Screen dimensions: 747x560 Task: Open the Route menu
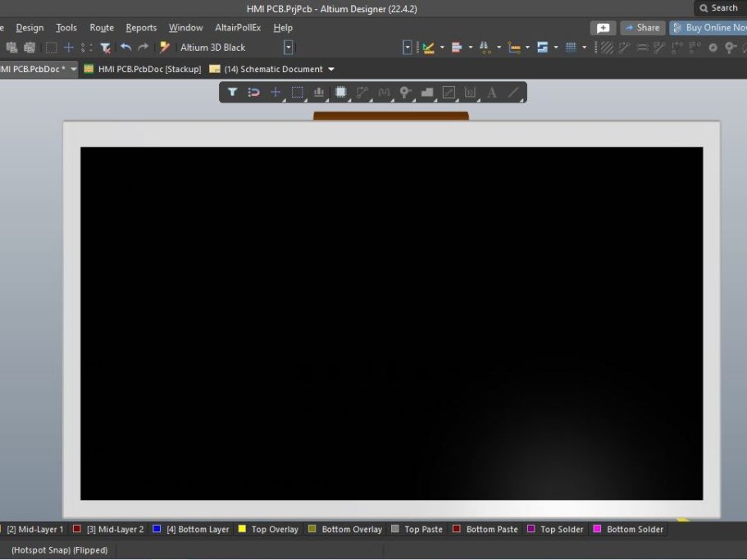tap(102, 28)
